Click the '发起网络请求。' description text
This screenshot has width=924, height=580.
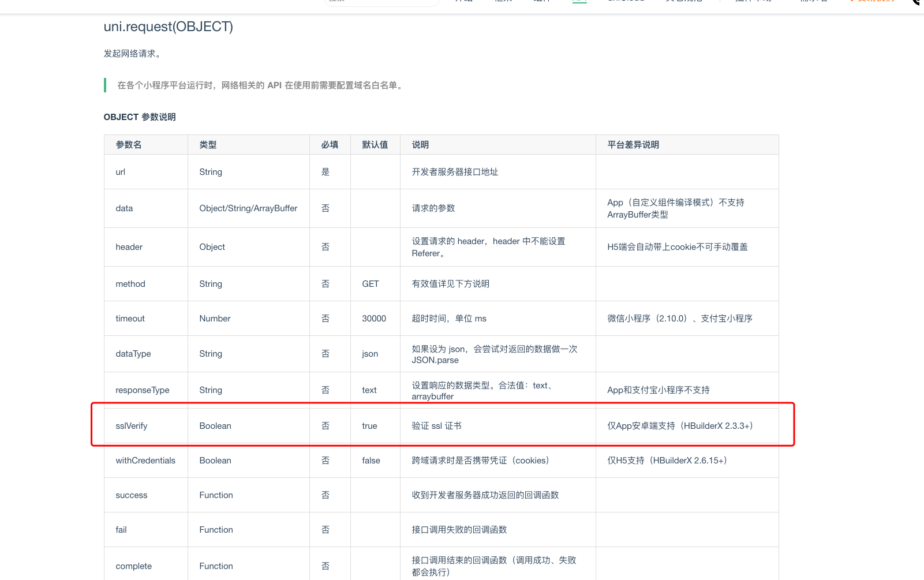coord(133,54)
